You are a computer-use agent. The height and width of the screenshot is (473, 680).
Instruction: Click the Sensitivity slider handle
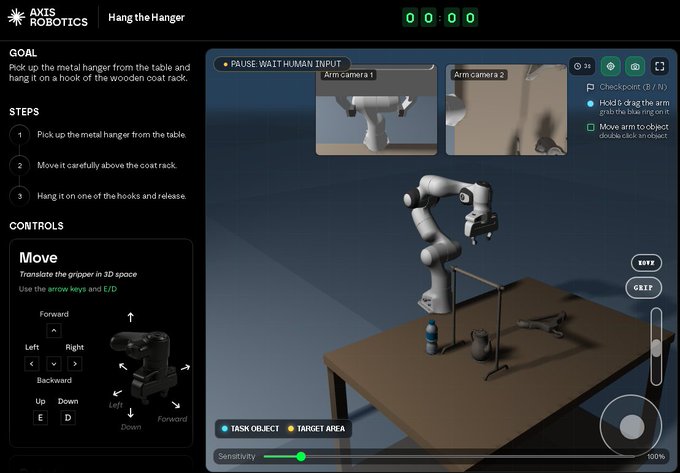pyautogui.click(x=301, y=456)
